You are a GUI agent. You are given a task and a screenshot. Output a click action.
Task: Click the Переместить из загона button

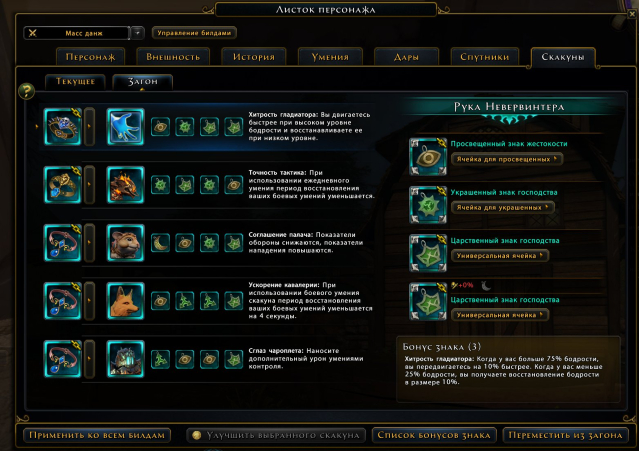[565, 435]
